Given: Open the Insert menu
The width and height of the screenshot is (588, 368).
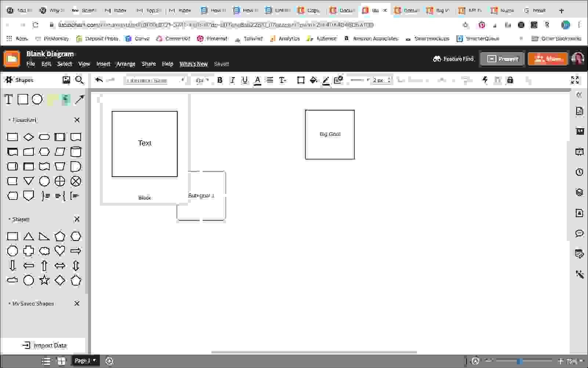Looking at the screenshot, I should pyautogui.click(x=103, y=64).
